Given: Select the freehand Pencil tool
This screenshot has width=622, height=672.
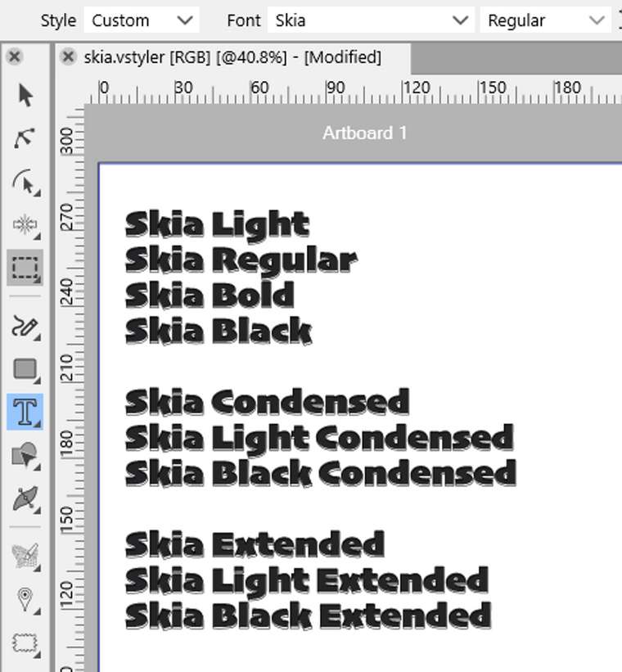Looking at the screenshot, I should tap(25, 327).
